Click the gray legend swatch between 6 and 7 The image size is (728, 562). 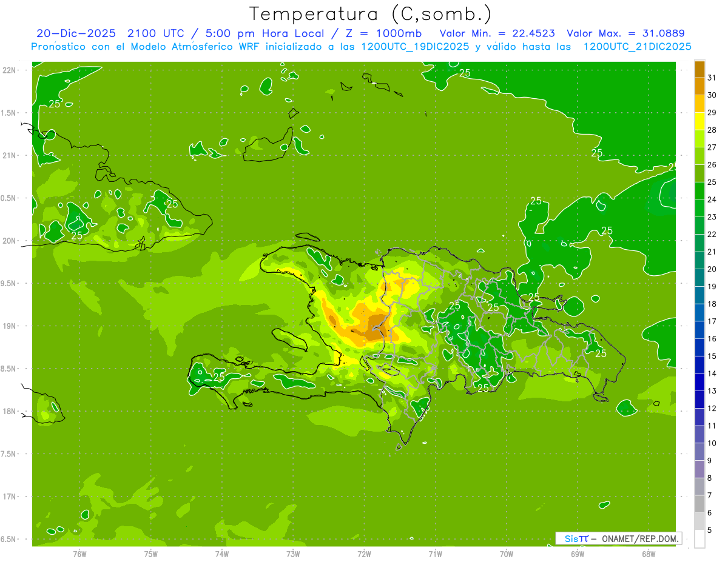[x=699, y=504]
